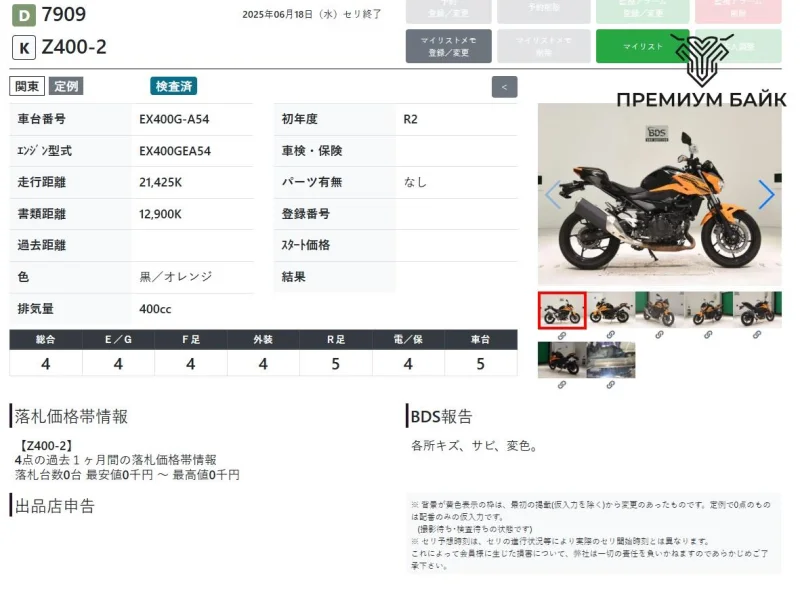
Task: Select the 関東 region tag
Action: coord(27,86)
